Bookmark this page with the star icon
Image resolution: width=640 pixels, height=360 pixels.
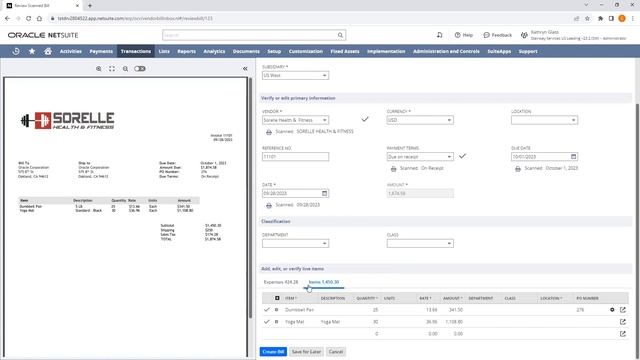pyautogui.click(x=587, y=18)
